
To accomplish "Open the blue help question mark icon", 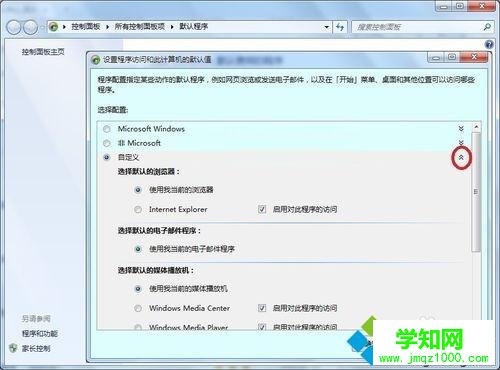I will (489, 44).
